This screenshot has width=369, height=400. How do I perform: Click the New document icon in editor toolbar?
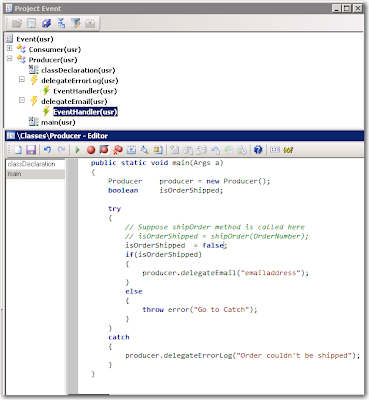click(18, 150)
